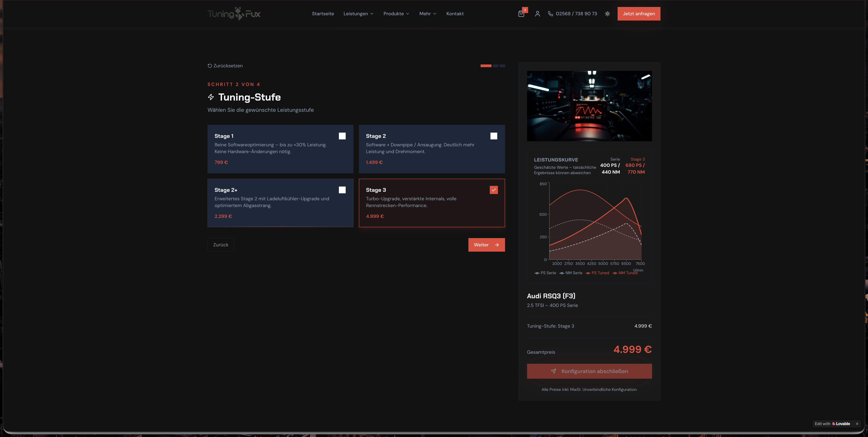Toggle NM Serie legend entry
The image size is (868, 437).
[571, 273]
